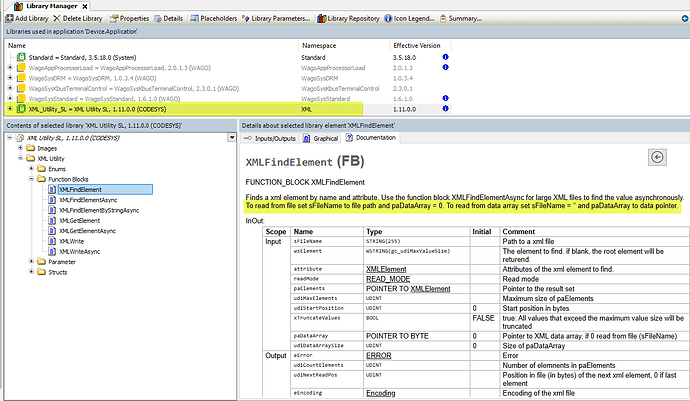690x401 pixels.
Task: Click the XMLFindElement (FB) heading
Action: pos(305,162)
